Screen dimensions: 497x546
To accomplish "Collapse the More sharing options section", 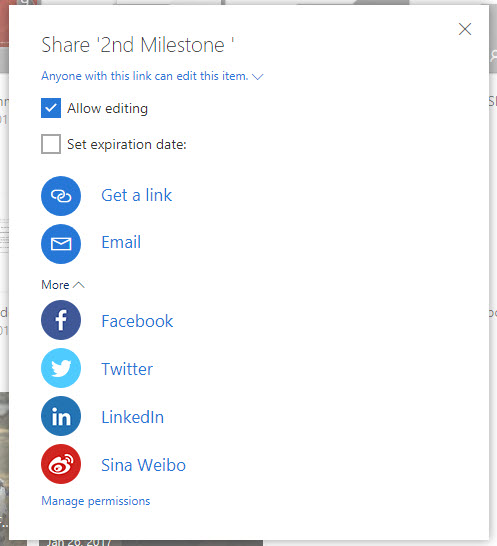I will 63,285.
